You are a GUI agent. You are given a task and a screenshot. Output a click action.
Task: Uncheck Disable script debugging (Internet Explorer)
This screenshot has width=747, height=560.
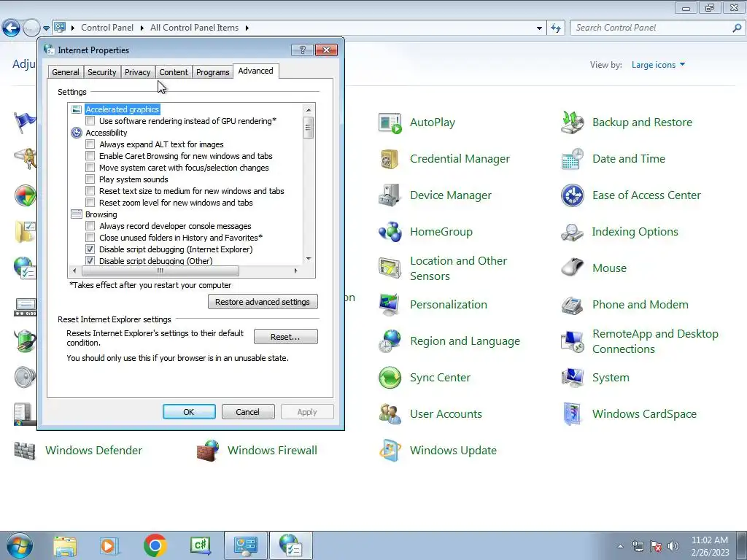pos(90,249)
